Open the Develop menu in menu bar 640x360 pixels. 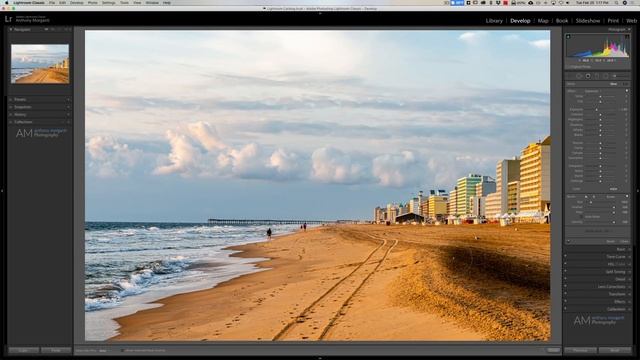point(76,3)
